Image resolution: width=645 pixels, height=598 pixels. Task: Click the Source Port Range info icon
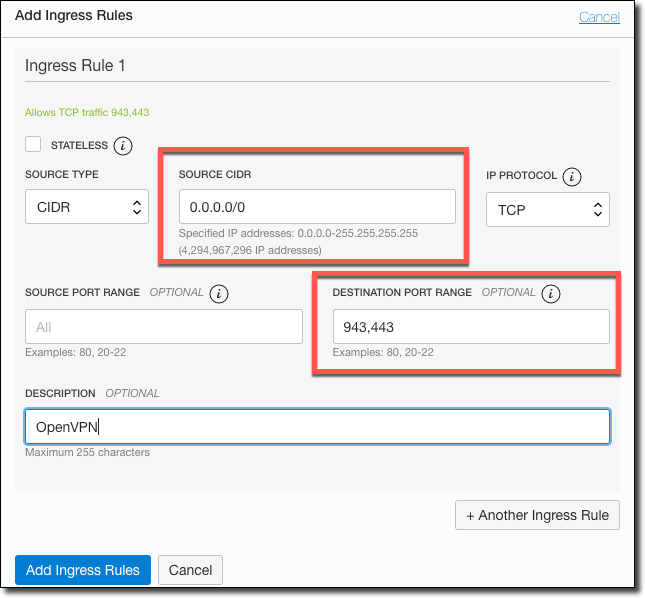click(219, 294)
